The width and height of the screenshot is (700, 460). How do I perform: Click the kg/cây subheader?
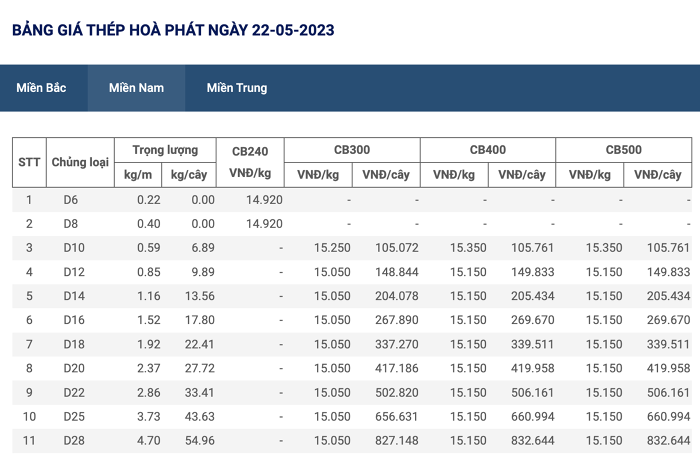tap(189, 175)
